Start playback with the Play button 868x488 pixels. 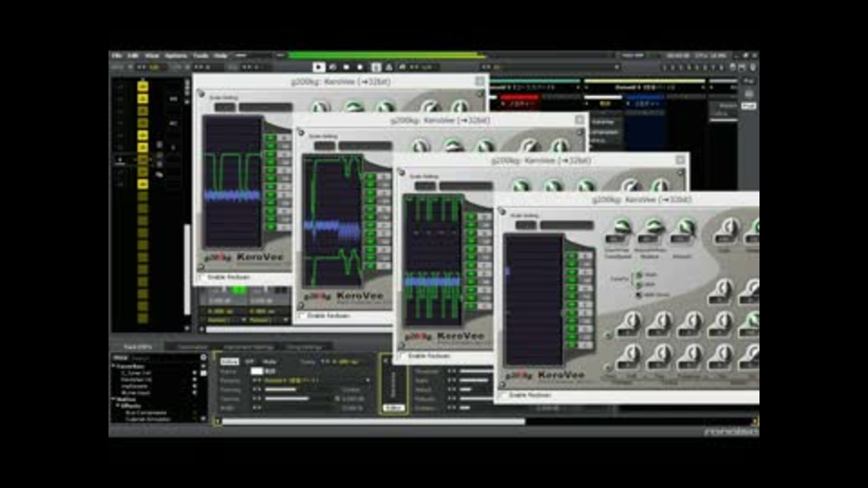pyautogui.click(x=318, y=67)
